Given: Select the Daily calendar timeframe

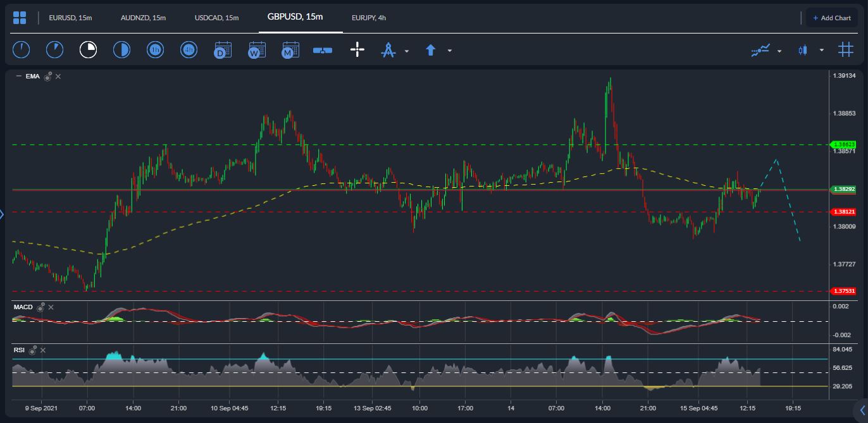Looking at the screenshot, I should point(223,50).
